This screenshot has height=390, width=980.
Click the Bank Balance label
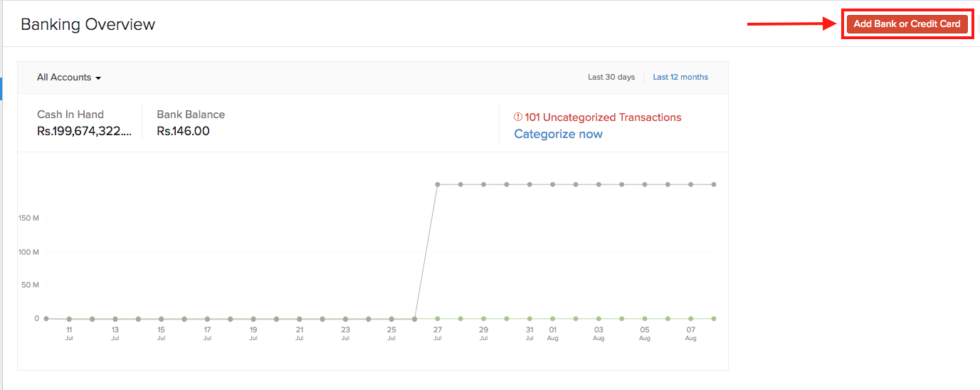(191, 115)
